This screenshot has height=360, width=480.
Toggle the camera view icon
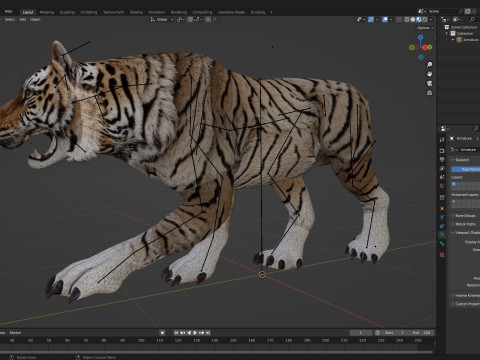tap(430, 83)
